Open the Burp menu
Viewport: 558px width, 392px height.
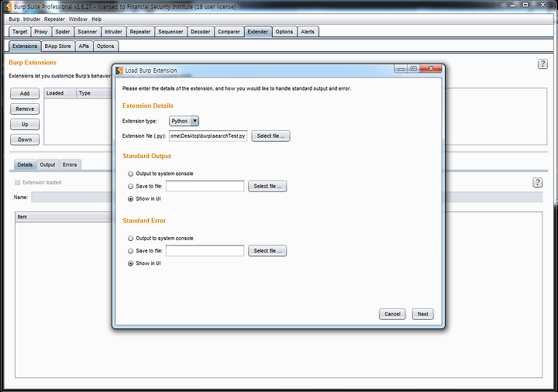point(14,19)
